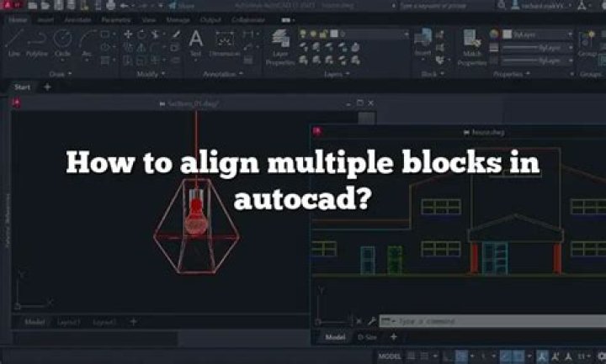This screenshot has width=606, height=364.
Task: Click the Dimension annotation tool
Action: pos(225,43)
